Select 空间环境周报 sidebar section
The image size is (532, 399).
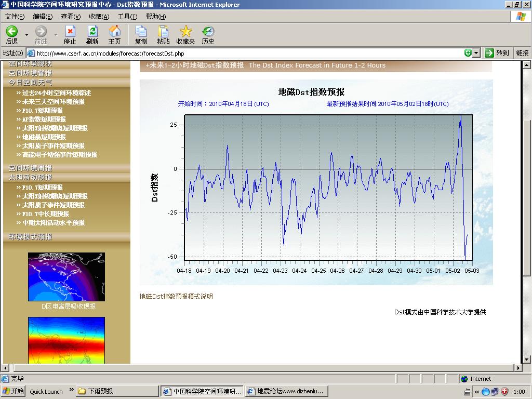click(x=30, y=168)
